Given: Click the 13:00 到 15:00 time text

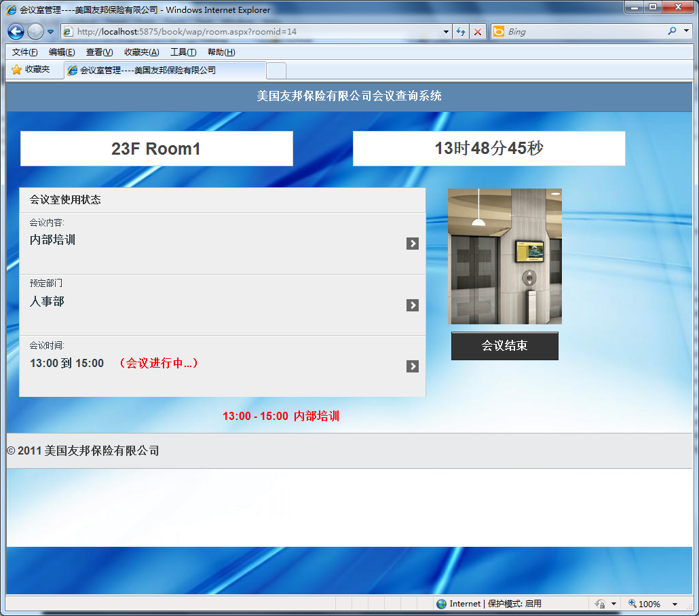Looking at the screenshot, I should click(x=67, y=363).
